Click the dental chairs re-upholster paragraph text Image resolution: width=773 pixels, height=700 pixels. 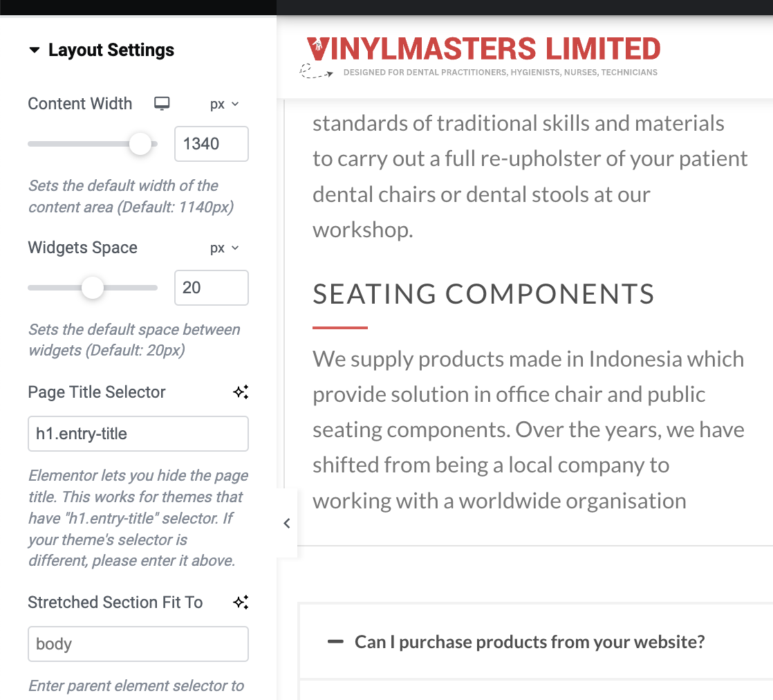[x=529, y=176]
